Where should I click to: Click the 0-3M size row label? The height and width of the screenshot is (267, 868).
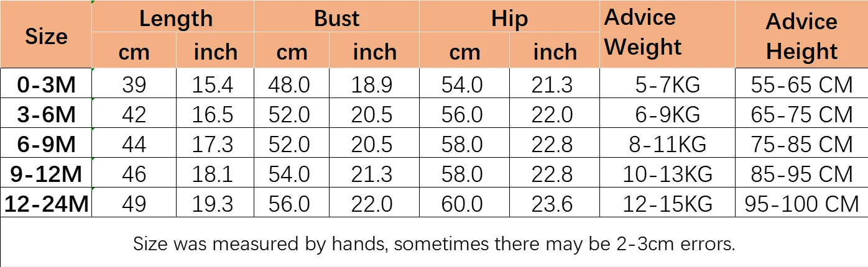pos(46,84)
